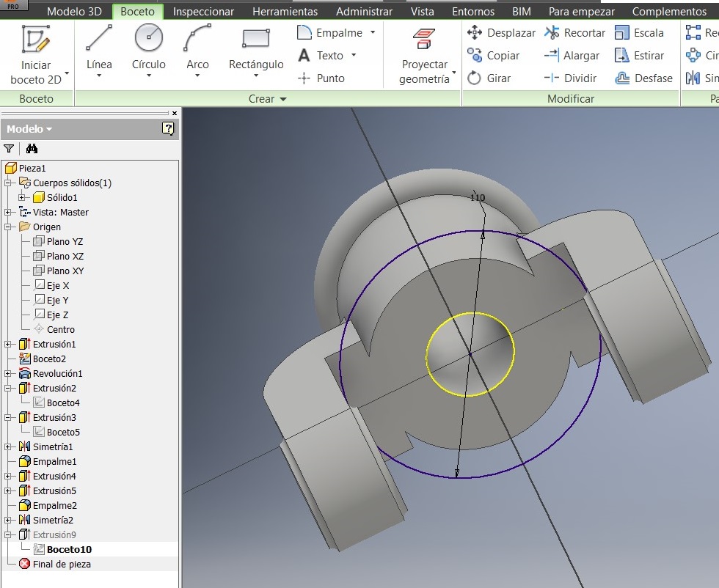
Task: Select the Círculo tool
Action: click(148, 48)
